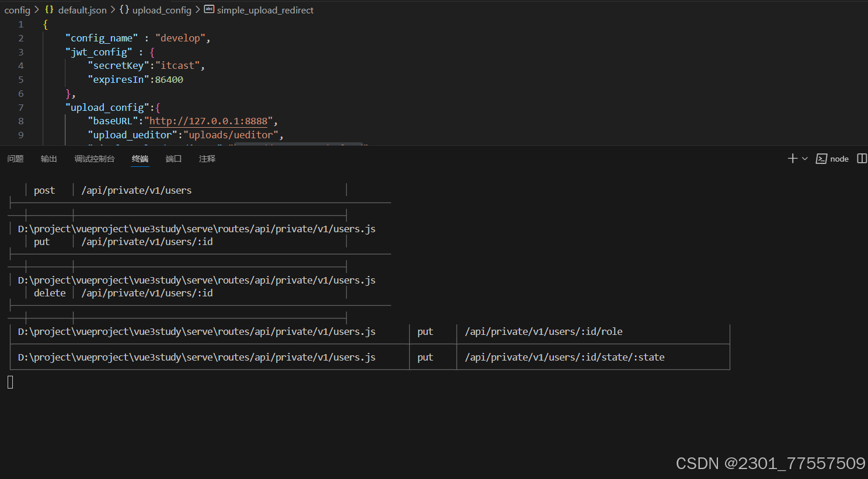
Task: Follow the http://127.0.0.1:8888 link
Action: (208, 121)
